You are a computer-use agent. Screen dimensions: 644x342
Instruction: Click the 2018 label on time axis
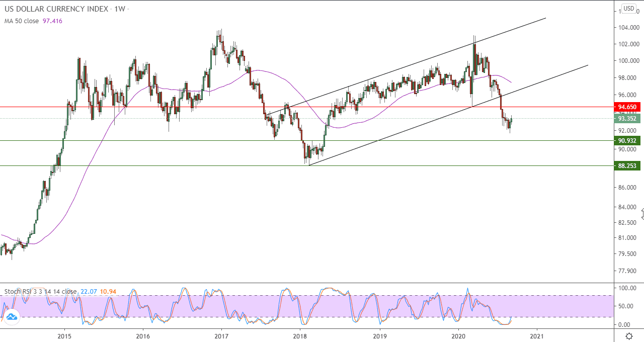(300, 336)
